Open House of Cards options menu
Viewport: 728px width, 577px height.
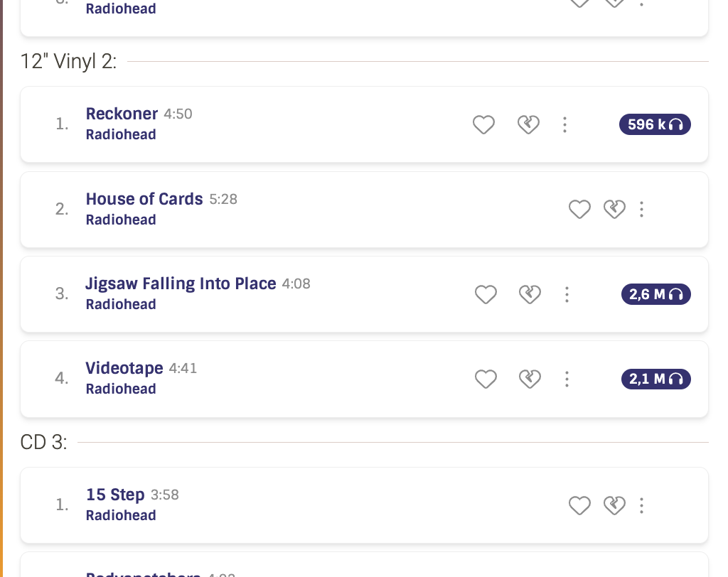[641, 209]
